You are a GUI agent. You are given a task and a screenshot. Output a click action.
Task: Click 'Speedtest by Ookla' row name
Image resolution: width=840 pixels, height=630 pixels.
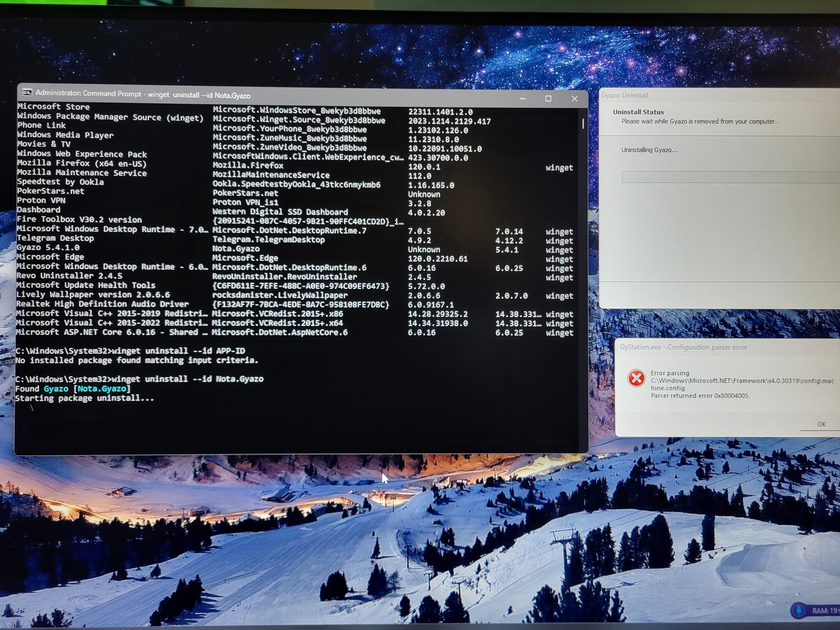(x=60, y=182)
